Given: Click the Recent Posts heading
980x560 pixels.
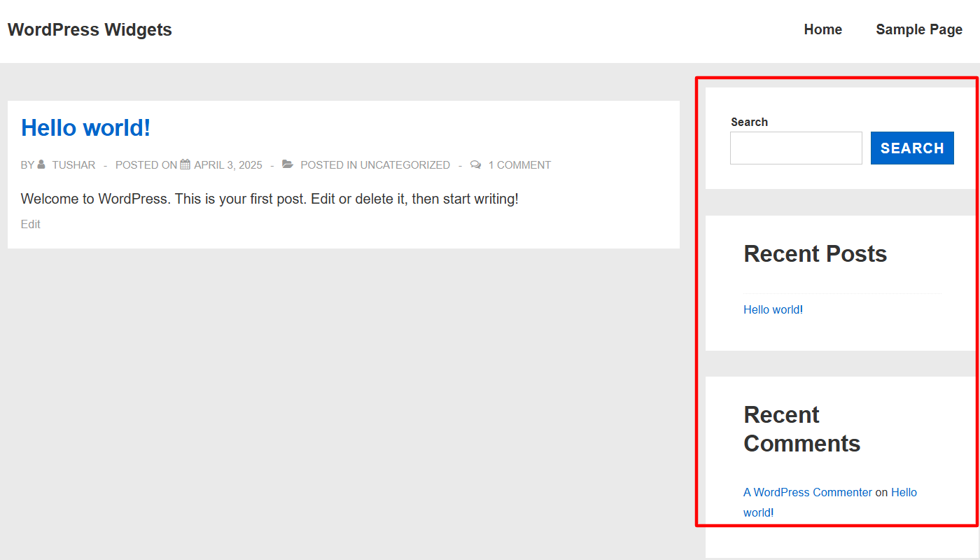Looking at the screenshot, I should pos(815,253).
